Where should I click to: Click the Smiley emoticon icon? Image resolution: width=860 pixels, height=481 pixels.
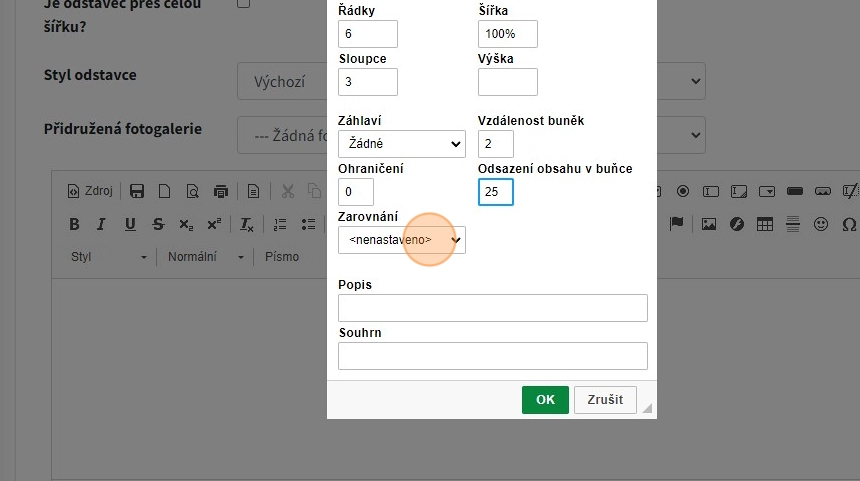821,224
